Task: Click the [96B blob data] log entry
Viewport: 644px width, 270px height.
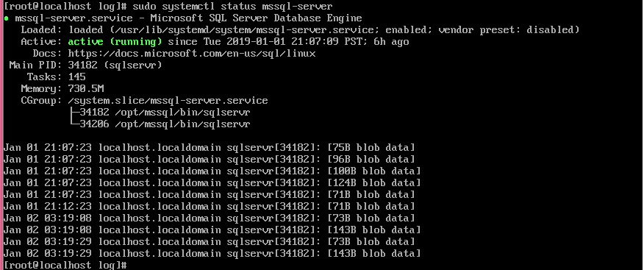Action: pos(371,160)
